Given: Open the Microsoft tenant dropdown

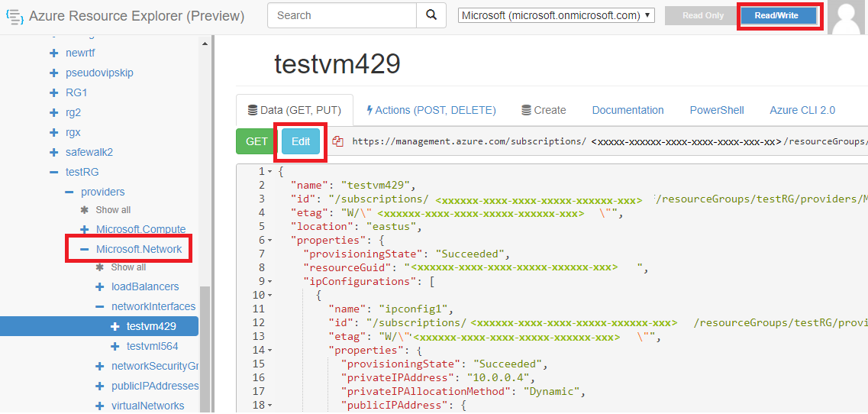Looking at the screenshot, I should (x=557, y=15).
